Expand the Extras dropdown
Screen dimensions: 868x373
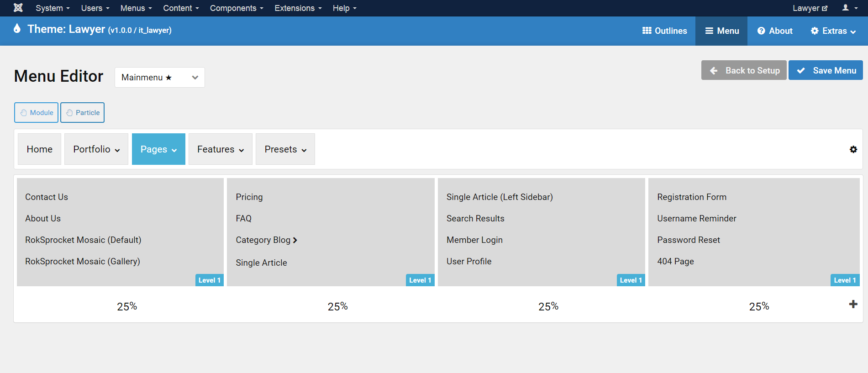pyautogui.click(x=833, y=31)
